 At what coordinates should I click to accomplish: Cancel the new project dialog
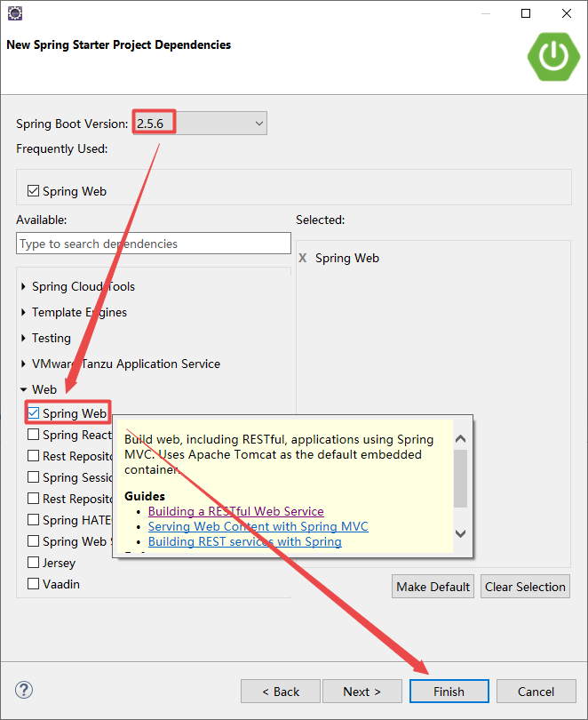tap(536, 691)
